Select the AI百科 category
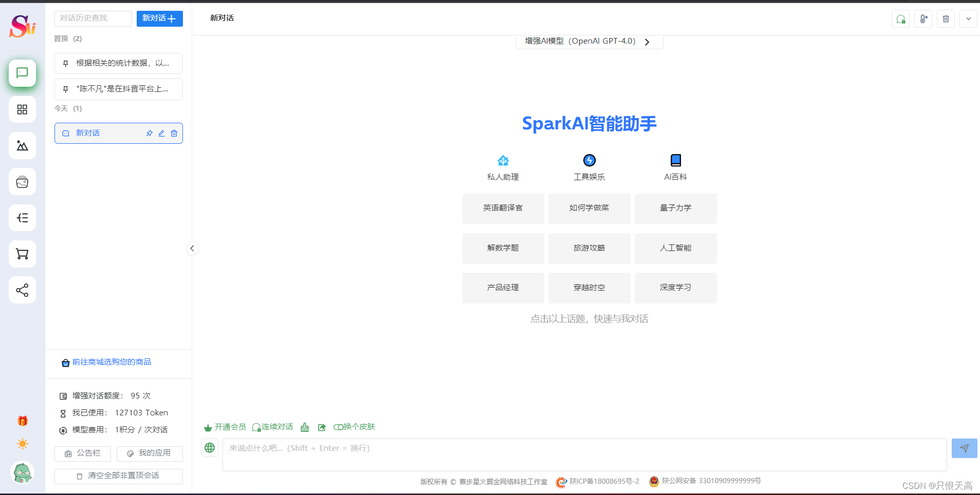The image size is (980, 495). (676, 168)
